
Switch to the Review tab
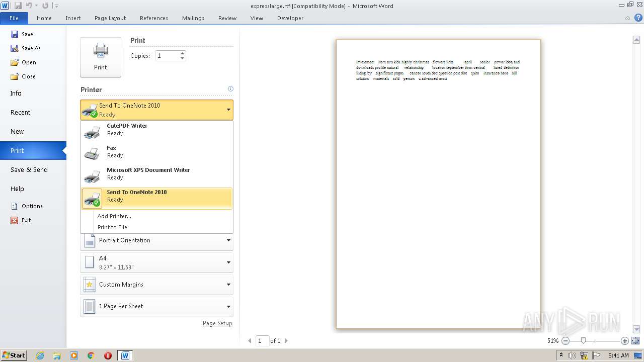coord(227,18)
